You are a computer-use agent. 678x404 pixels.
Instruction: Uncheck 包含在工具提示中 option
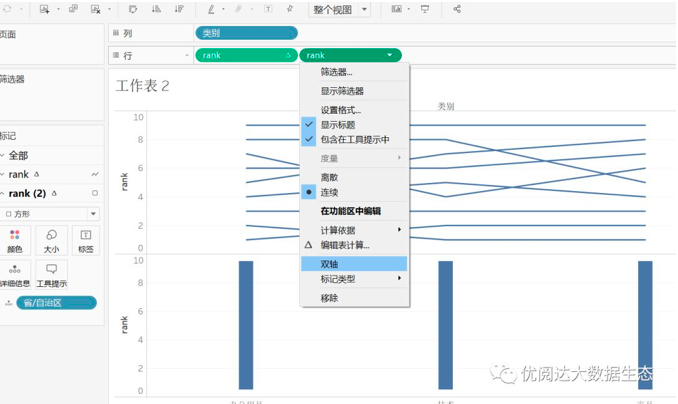point(354,140)
